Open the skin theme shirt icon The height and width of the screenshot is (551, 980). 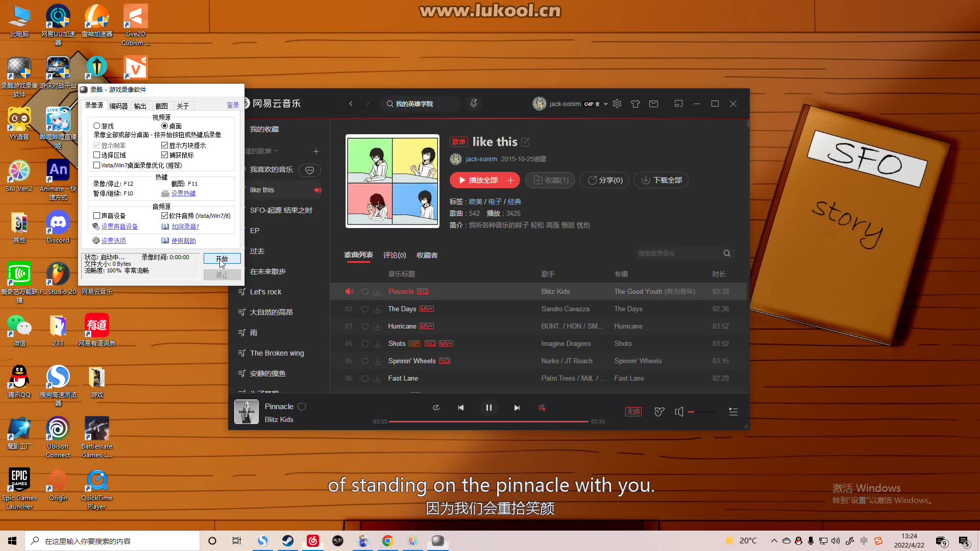(x=635, y=104)
